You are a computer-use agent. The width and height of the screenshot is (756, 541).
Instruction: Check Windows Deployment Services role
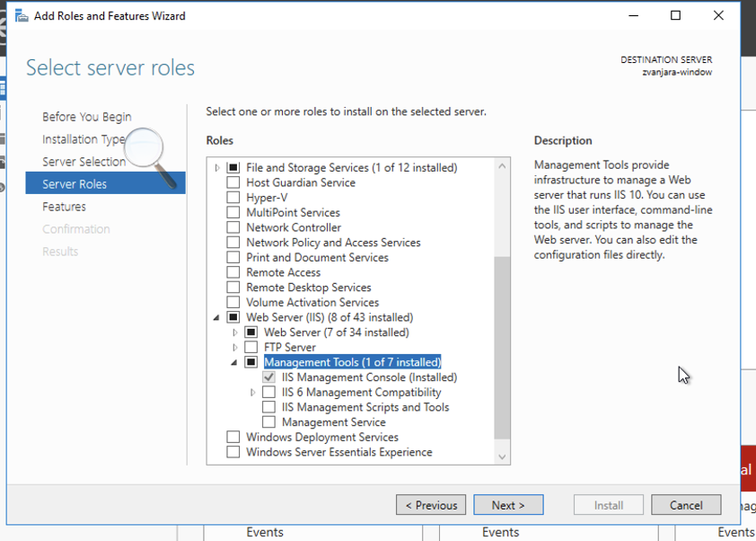point(233,438)
